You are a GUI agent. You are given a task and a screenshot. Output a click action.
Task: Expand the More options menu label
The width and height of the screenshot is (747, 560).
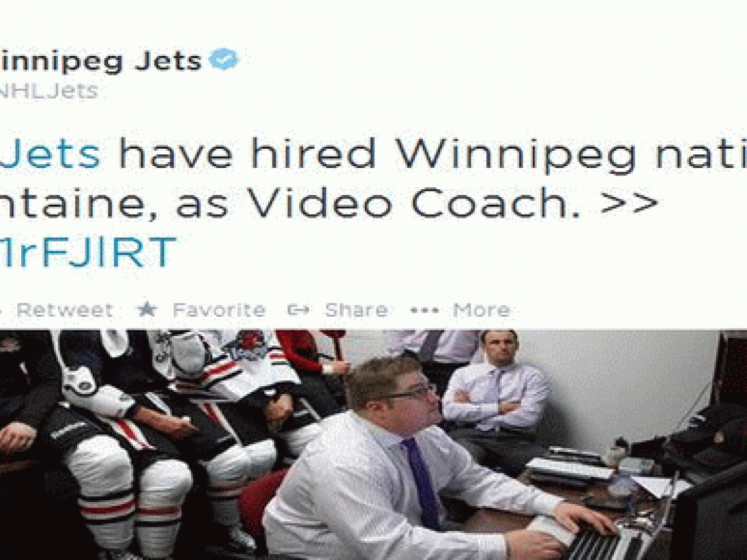482,309
